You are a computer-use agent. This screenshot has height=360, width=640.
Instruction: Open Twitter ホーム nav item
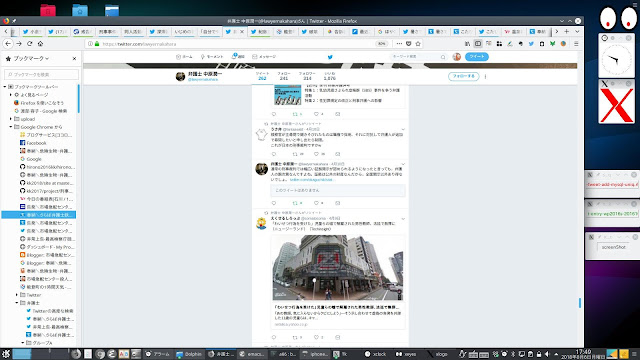point(184,57)
